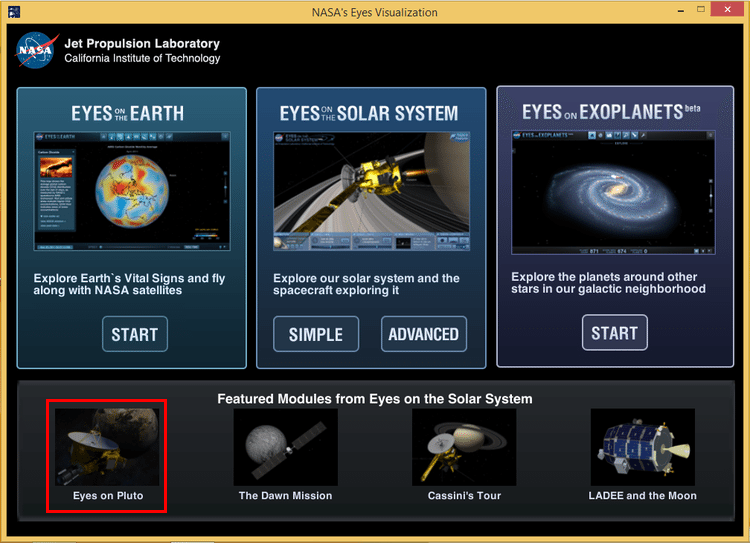Viewport: 750px width, 543px height.
Task: Minimize the NASA's Eyes Visualization window
Action: (x=681, y=10)
